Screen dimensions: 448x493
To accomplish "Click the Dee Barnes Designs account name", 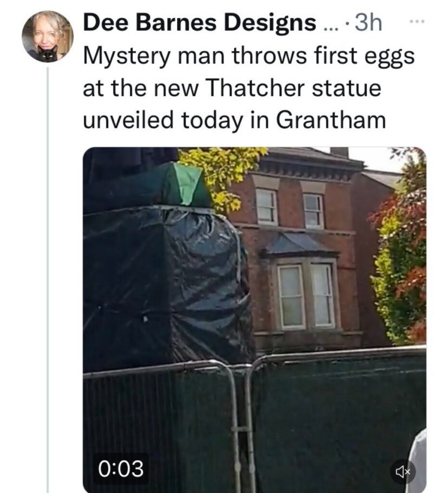I will point(200,23).
